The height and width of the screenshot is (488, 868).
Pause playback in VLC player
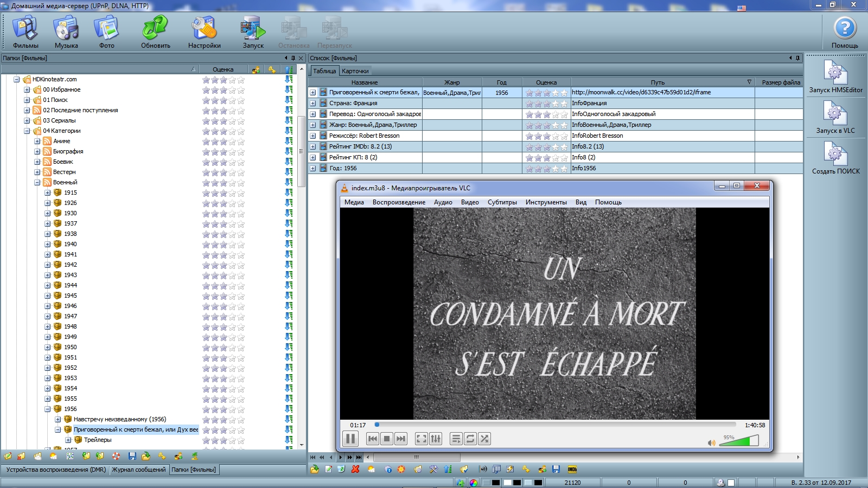[350, 439]
